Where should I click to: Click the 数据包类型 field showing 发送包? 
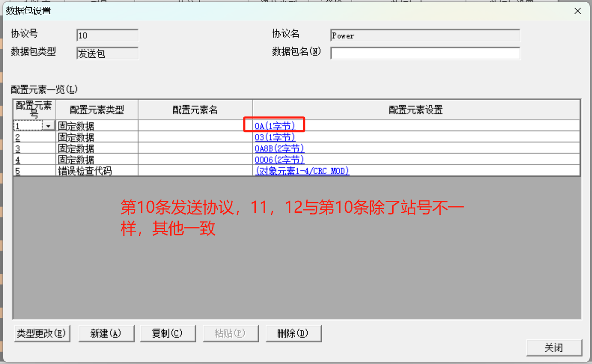107,53
